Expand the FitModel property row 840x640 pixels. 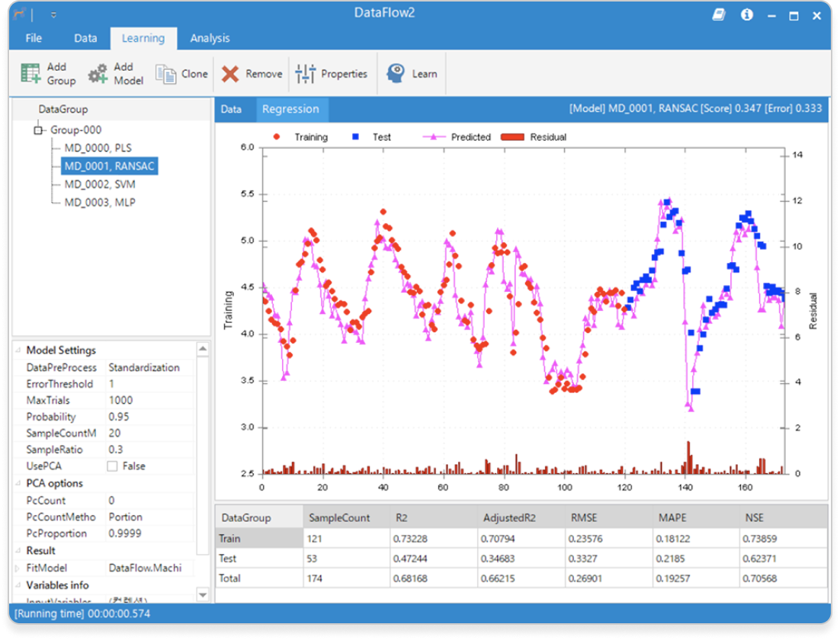click(19, 568)
